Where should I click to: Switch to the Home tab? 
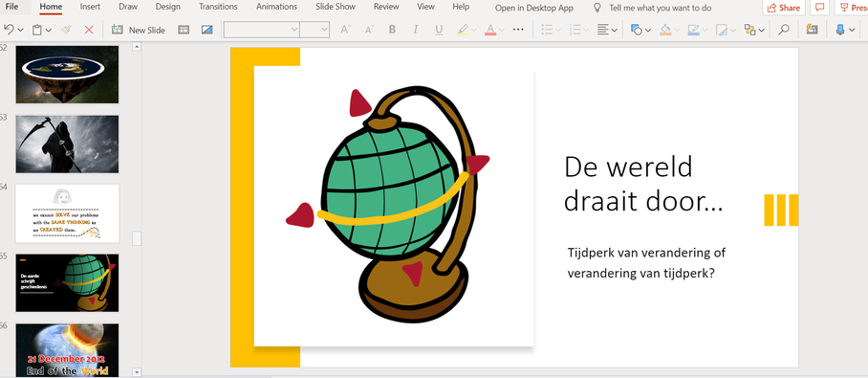click(51, 8)
